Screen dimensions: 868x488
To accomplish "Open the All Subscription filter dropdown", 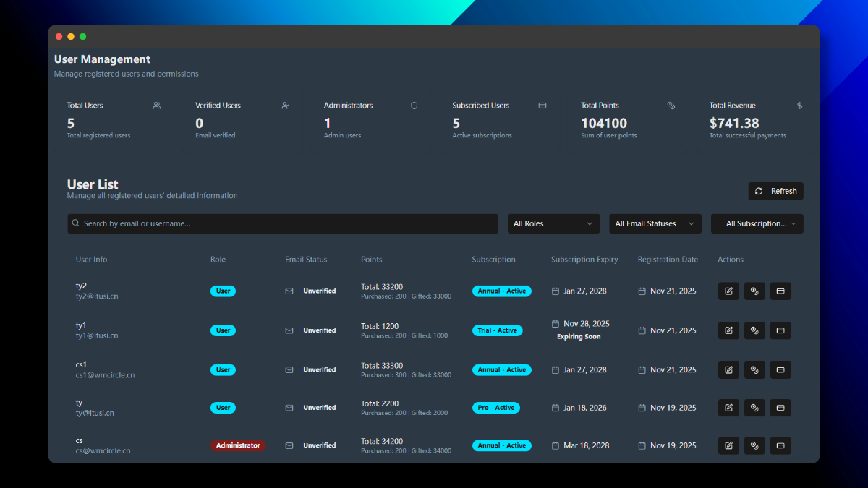I will pyautogui.click(x=757, y=223).
